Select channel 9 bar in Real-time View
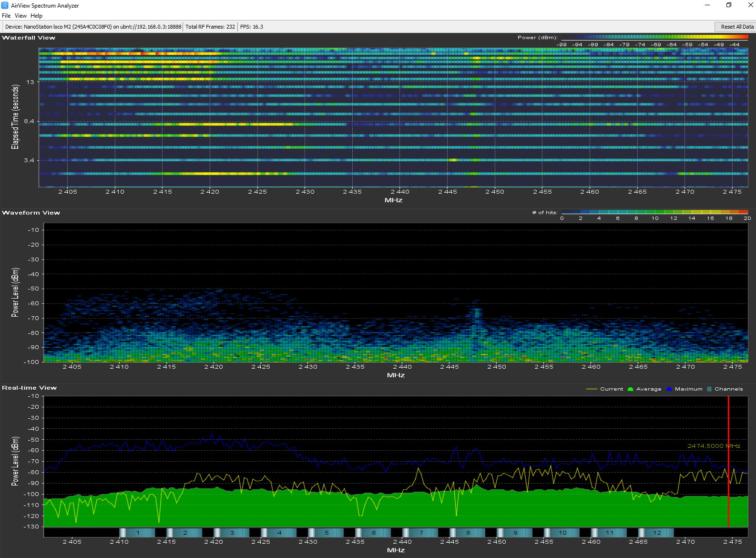 pos(515,533)
